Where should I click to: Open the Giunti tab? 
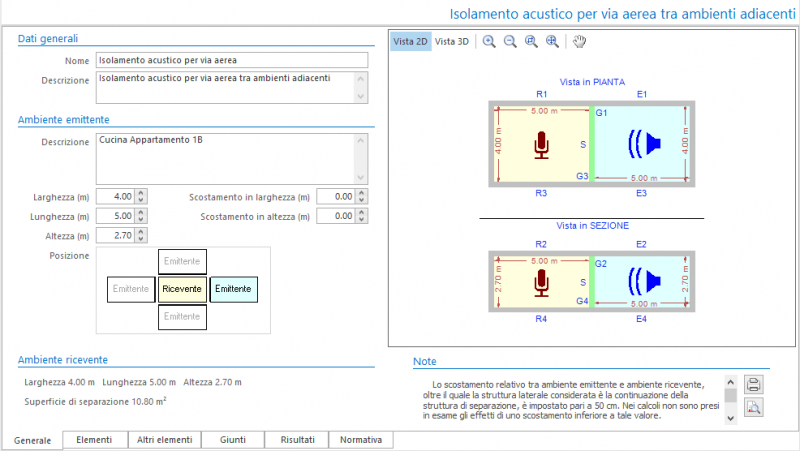233,440
